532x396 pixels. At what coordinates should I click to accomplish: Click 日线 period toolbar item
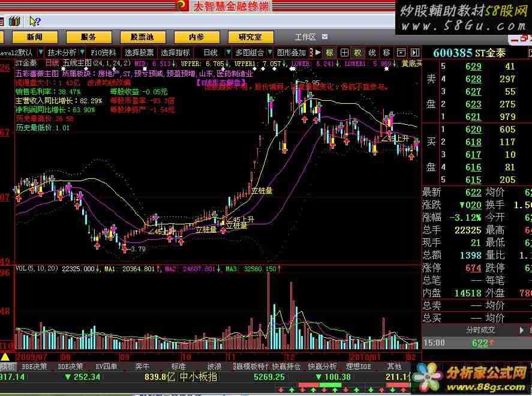(x=211, y=53)
